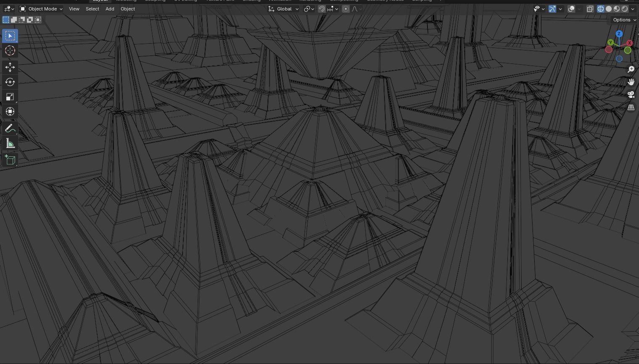This screenshot has height=364, width=639.
Task: Toggle viewport overlays display
Action: point(571,9)
